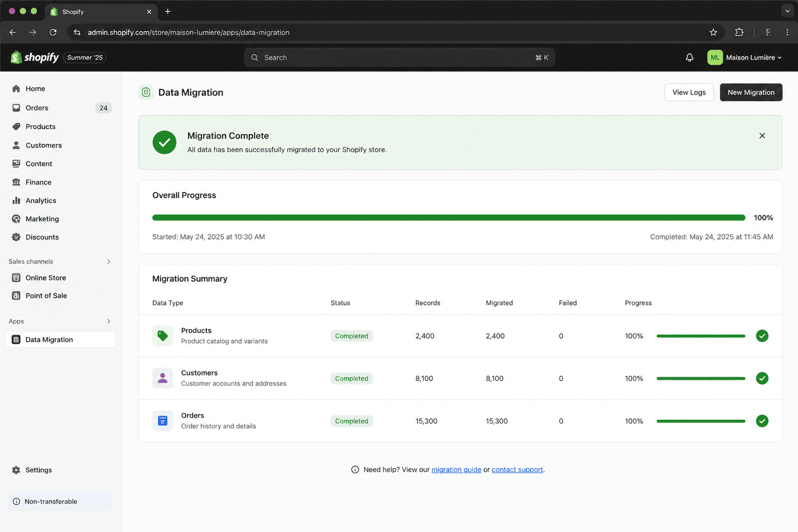Viewport: 798px width, 532px height.
Task: Click the Home sidebar icon
Action: tap(16, 89)
